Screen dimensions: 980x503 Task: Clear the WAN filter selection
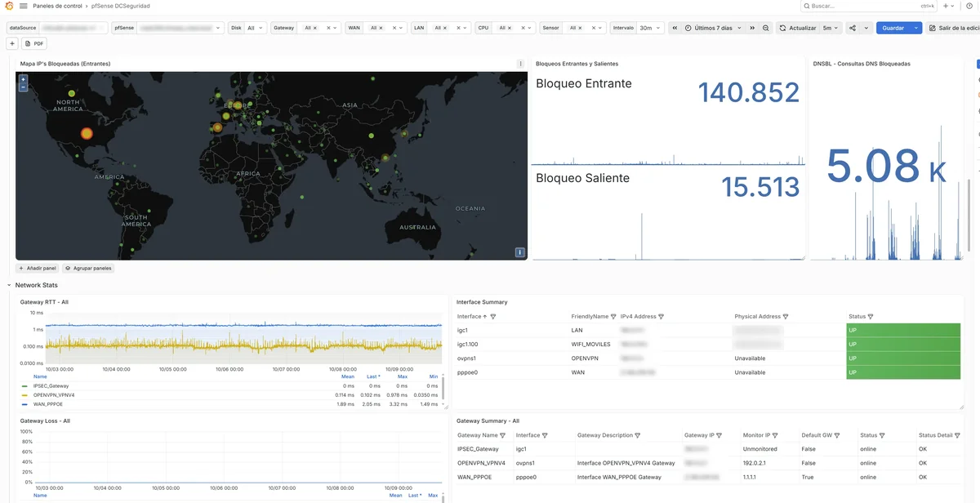click(x=394, y=28)
